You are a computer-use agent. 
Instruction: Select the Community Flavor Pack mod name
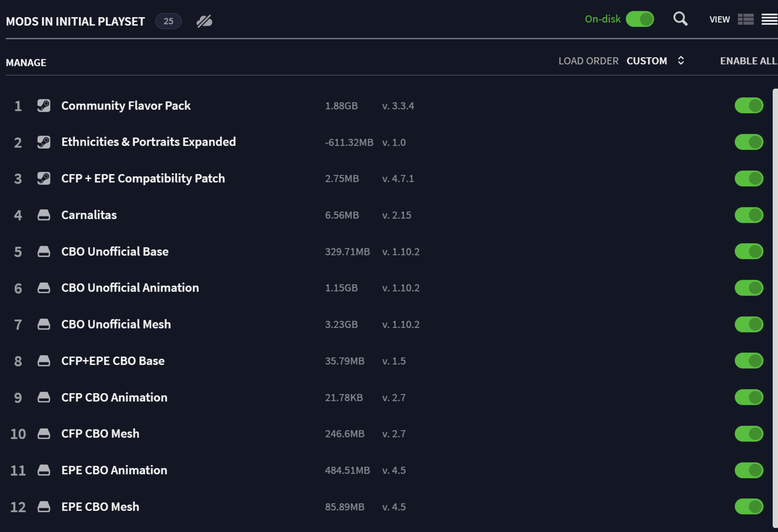[126, 105]
